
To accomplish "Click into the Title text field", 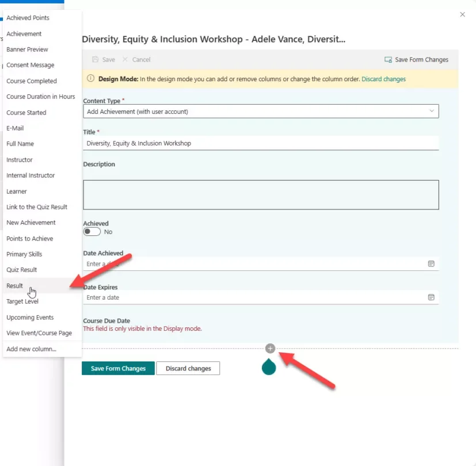I will [260, 143].
